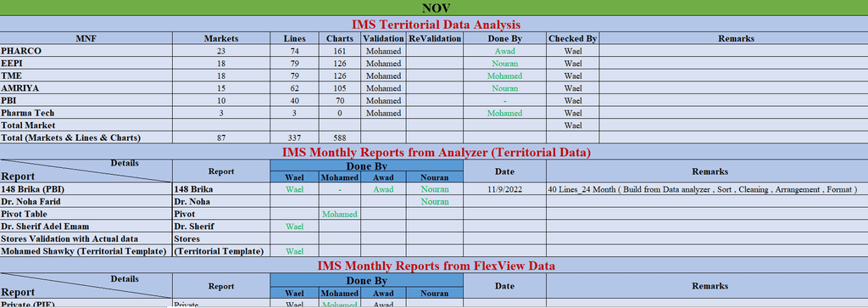Image resolution: width=868 pixels, height=308 pixels.
Task: Click the MNF column header
Action: pos(86,38)
